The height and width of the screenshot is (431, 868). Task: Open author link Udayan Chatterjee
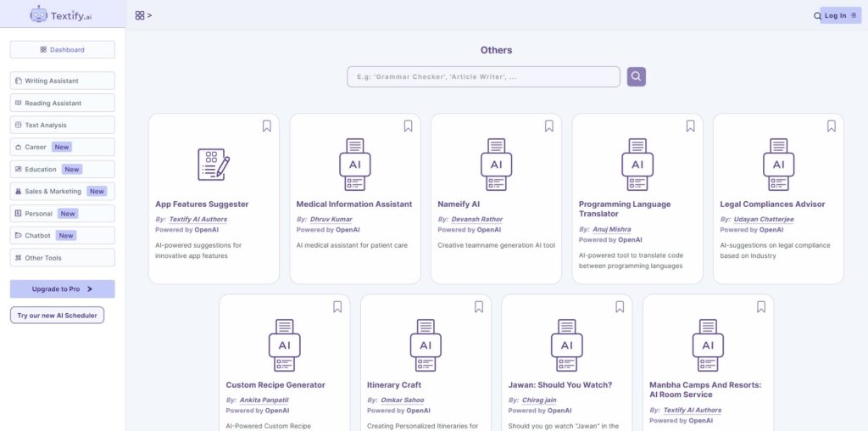(764, 220)
